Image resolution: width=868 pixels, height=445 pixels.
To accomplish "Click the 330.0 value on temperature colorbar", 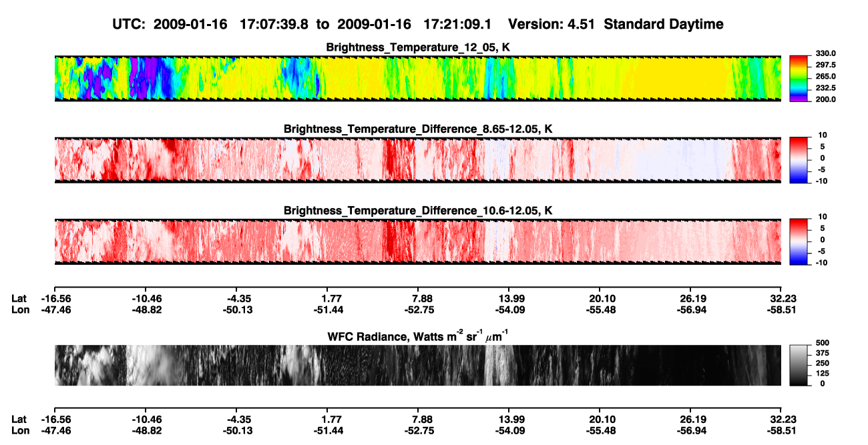I will coord(823,53).
